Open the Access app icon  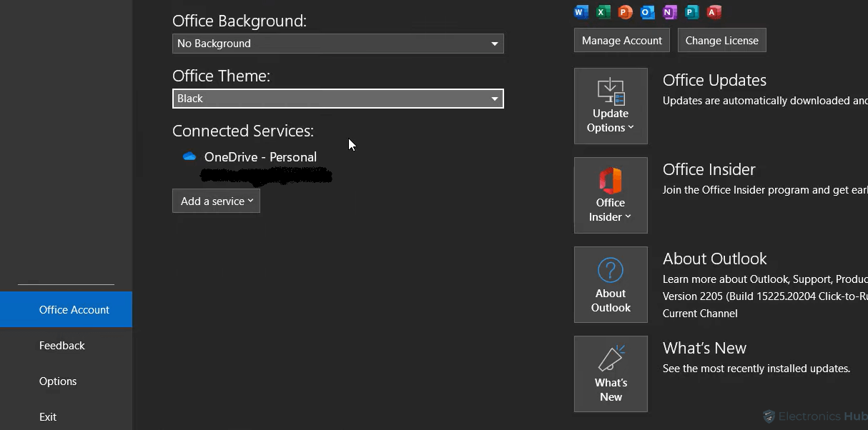coord(714,11)
